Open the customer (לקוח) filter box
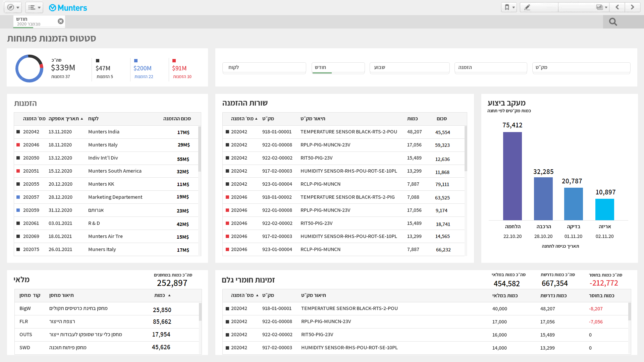 264,67
